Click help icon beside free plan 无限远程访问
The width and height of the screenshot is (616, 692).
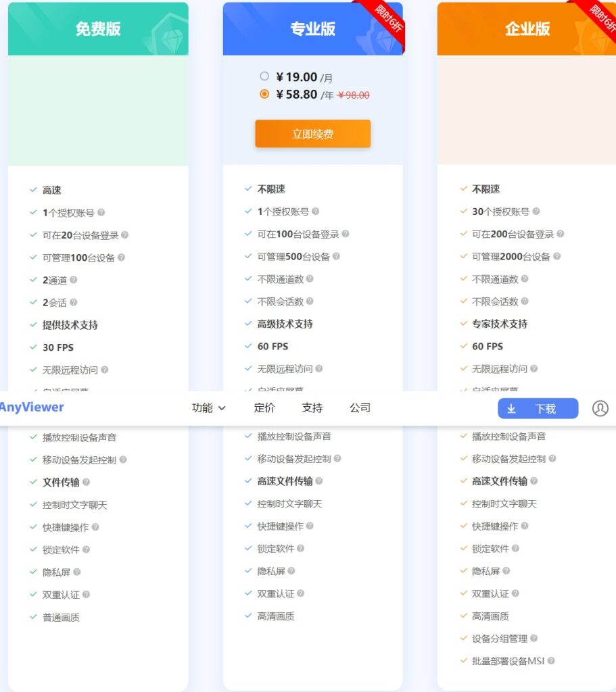(105, 370)
